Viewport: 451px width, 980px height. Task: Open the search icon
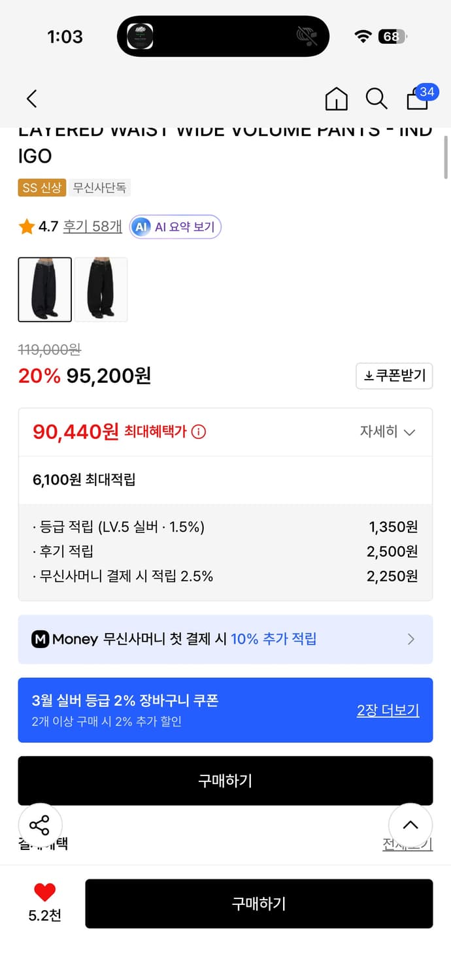[x=376, y=99]
